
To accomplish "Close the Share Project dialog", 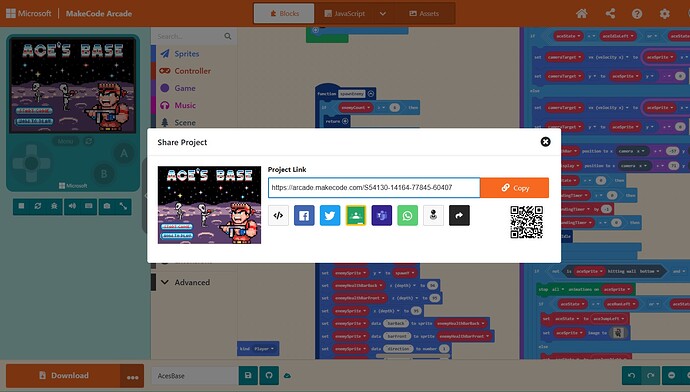I will click(545, 142).
